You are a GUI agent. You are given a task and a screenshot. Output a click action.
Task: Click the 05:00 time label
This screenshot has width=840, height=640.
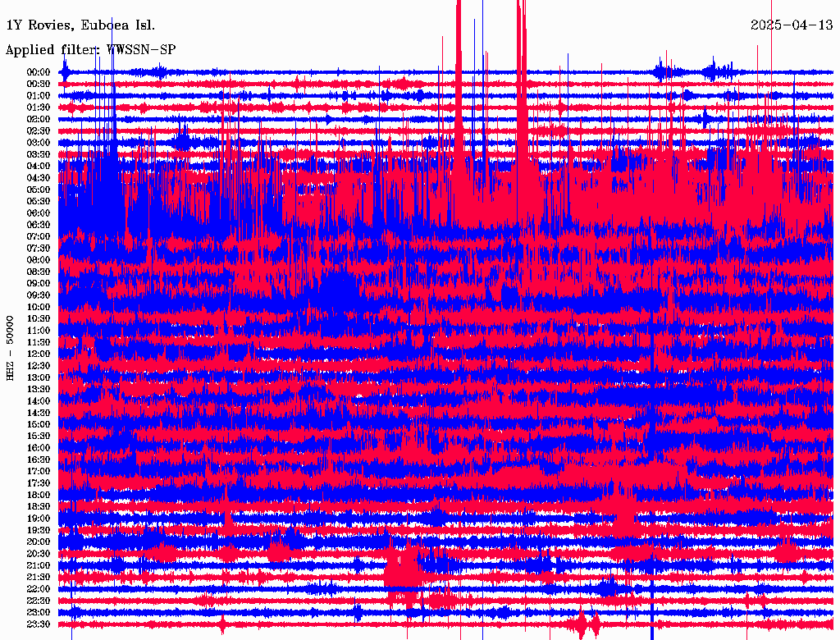39,190
